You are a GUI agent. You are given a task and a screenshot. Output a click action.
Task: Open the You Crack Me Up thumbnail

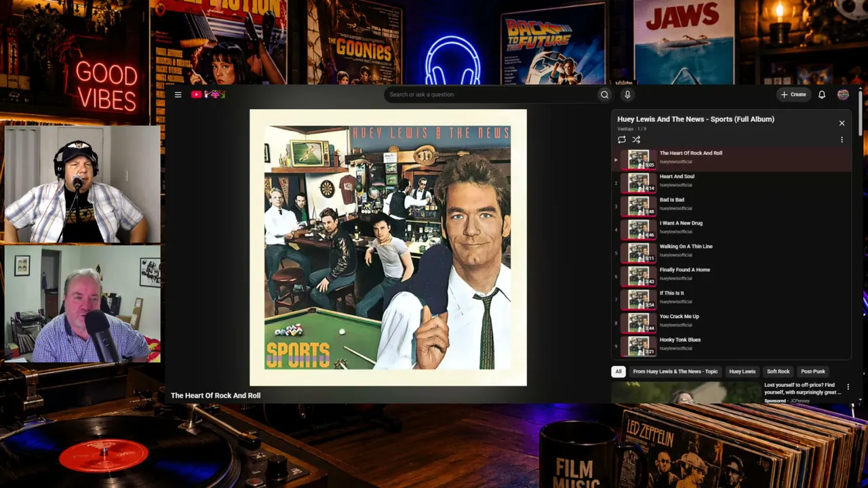coord(638,323)
